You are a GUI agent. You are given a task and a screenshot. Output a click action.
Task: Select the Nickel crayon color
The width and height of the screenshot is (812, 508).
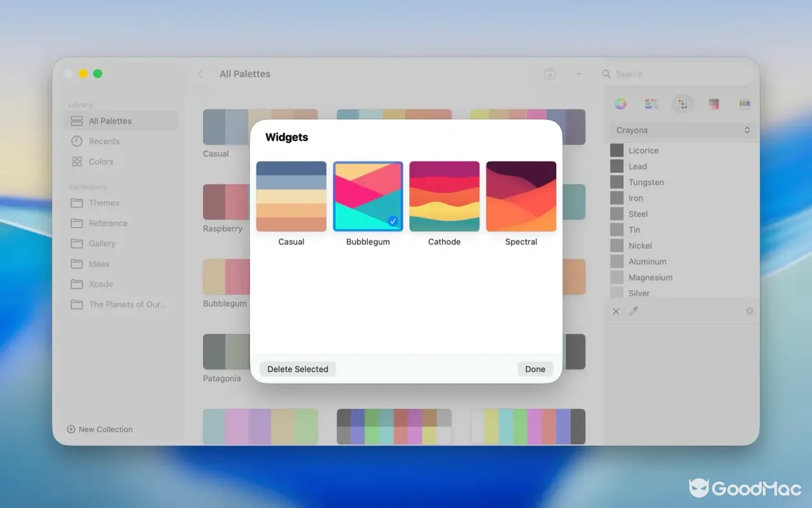click(x=683, y=246)
